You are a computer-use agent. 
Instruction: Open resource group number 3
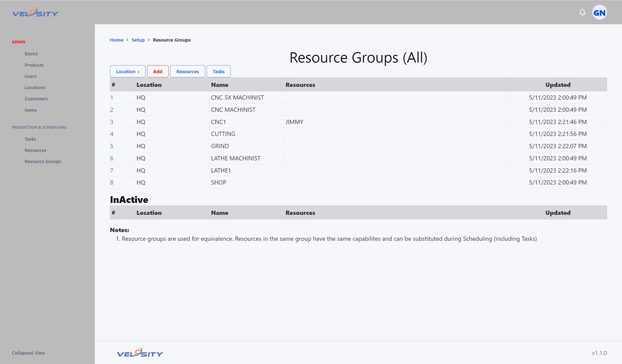pyautogui.click(x=112, y=122)
